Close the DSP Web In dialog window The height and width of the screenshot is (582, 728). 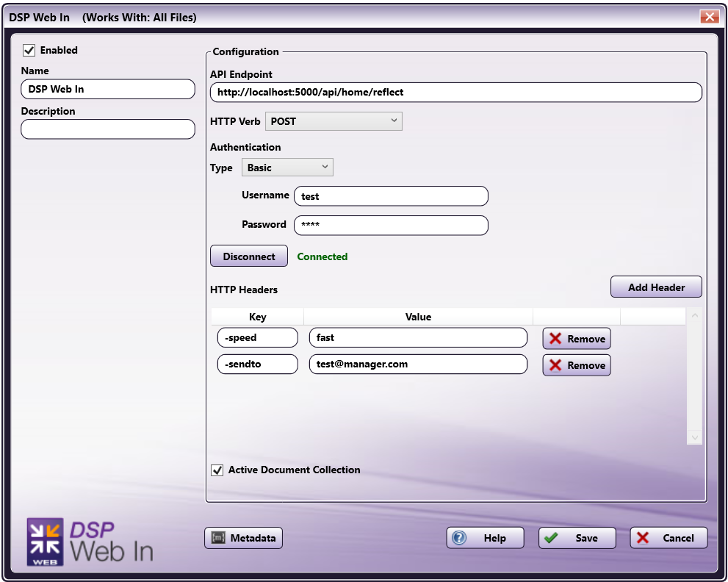710,17
